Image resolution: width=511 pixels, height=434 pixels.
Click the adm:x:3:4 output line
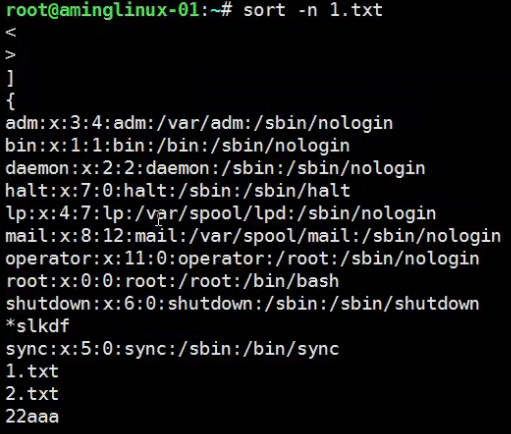[199, 123]
